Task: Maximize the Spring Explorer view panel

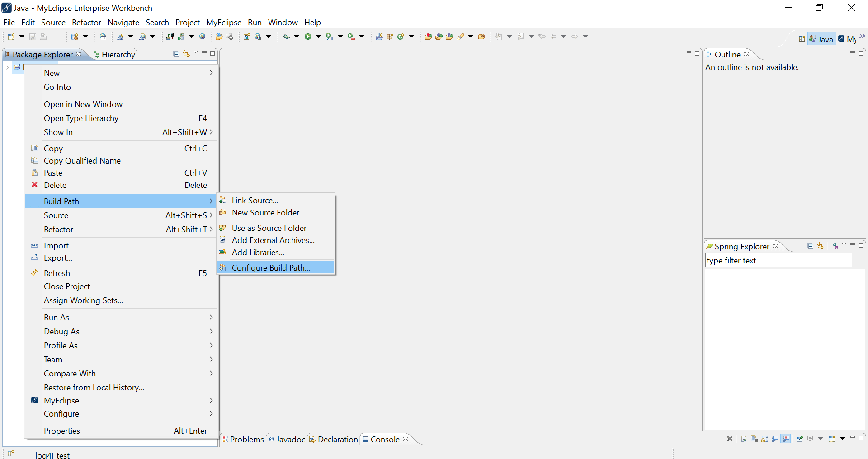Action: (861, 245)
